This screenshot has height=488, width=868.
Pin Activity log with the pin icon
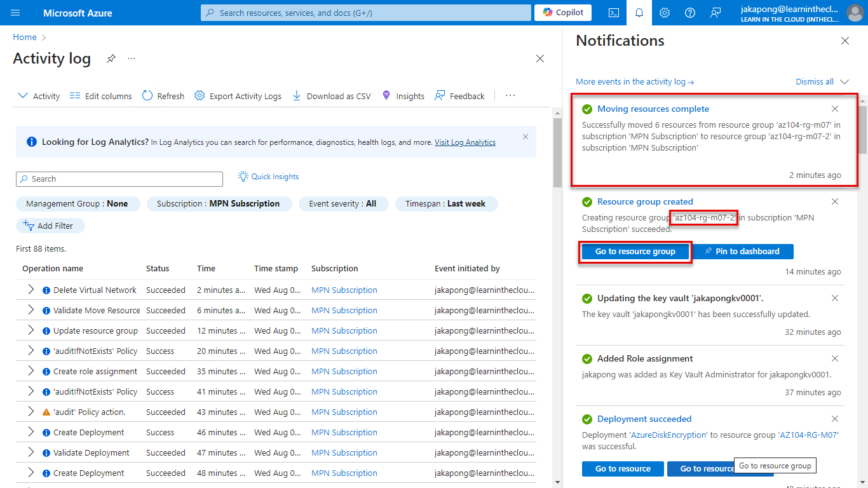coord(111,58)
